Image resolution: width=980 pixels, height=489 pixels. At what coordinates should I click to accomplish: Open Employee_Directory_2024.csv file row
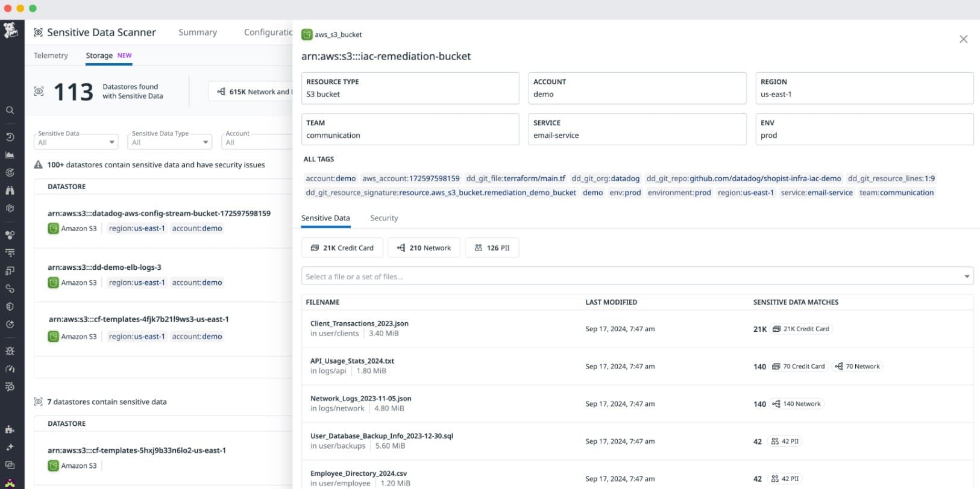pos(637,476)
